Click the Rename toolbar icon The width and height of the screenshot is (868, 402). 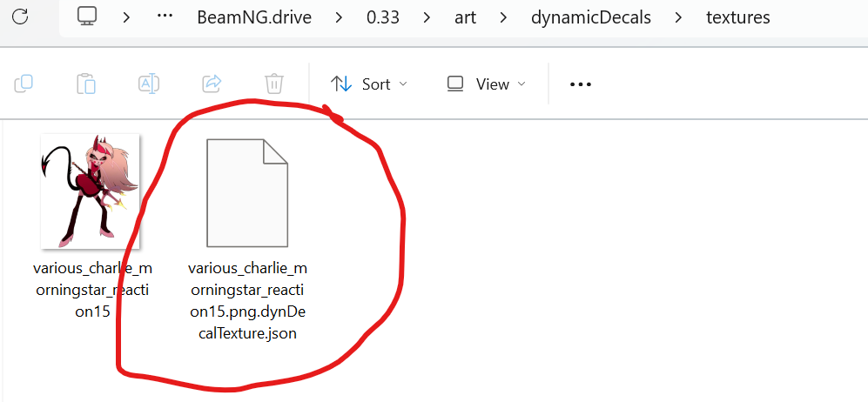tap(149, 84)
